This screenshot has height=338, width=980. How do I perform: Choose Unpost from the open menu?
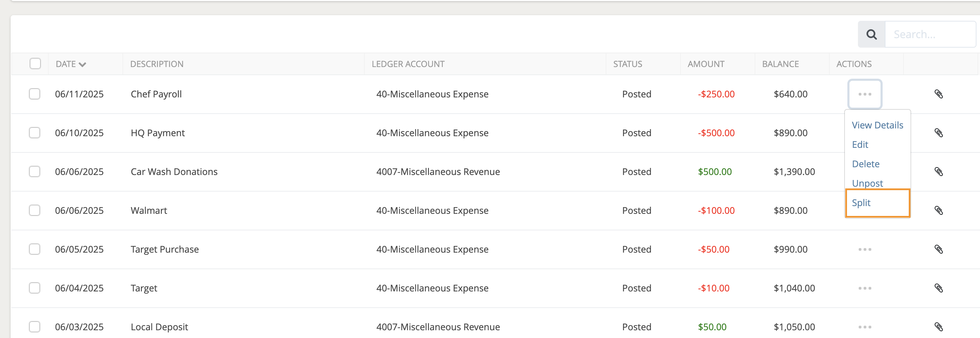click(867, 183)
